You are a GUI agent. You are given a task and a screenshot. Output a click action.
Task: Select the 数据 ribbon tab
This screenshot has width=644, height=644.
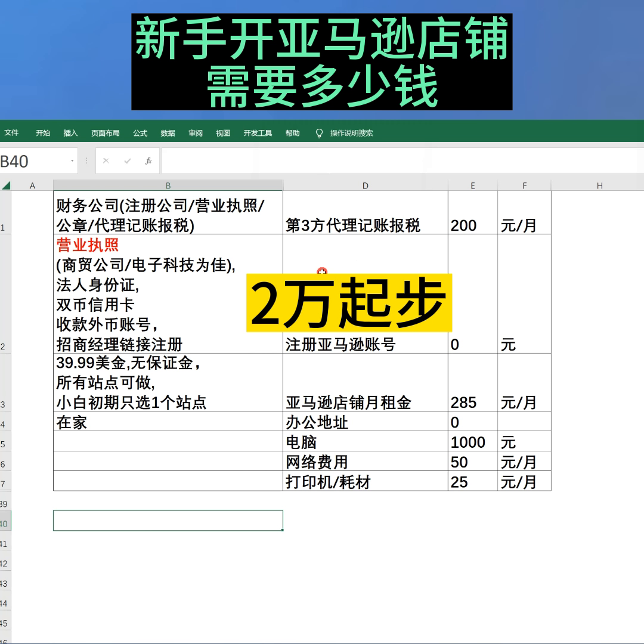pyautogui.click(x=168, y=133)
